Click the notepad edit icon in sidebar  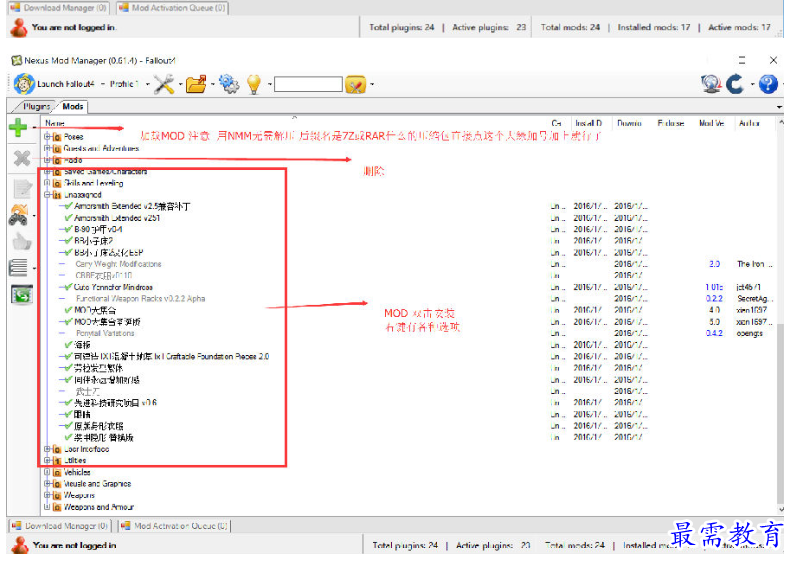point(22,189)
